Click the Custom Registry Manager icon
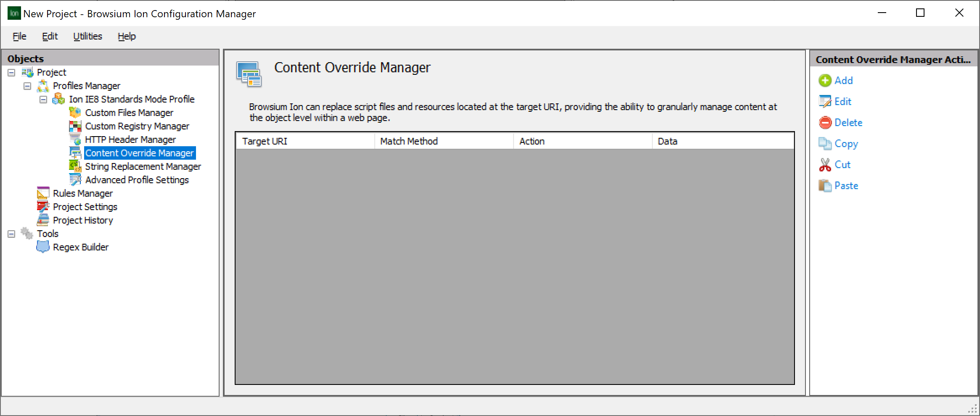Viewport: 980px width, 416px height. 76,126
